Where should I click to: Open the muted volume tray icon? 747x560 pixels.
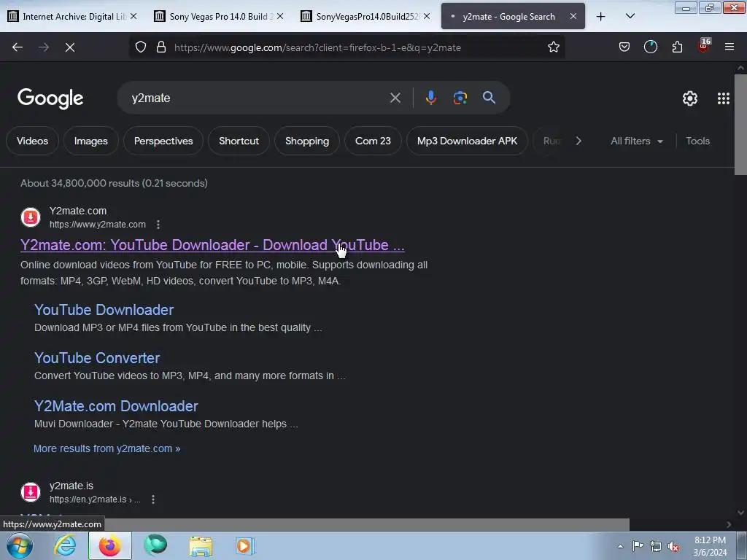(673, 546)
